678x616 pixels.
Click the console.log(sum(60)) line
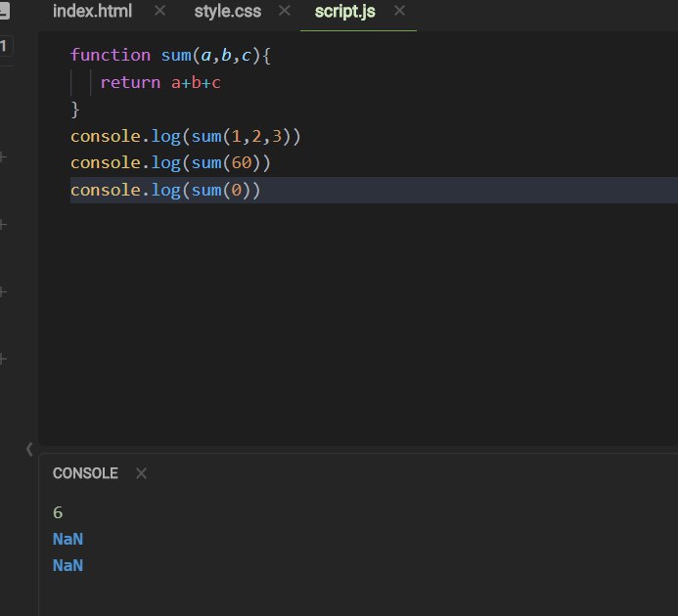[170, 163]
